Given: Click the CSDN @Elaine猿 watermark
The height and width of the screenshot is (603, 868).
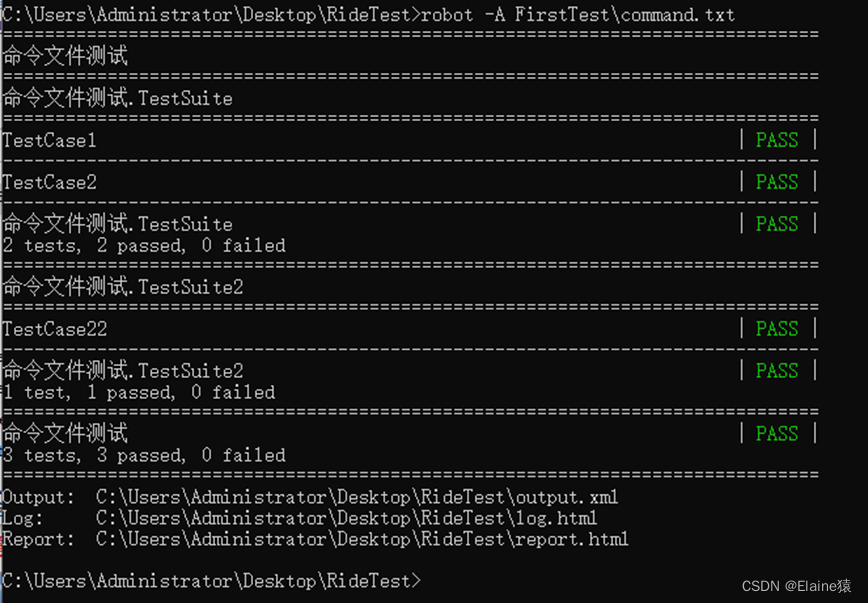Looking at the screenshot, I should (x=797, y=586).
